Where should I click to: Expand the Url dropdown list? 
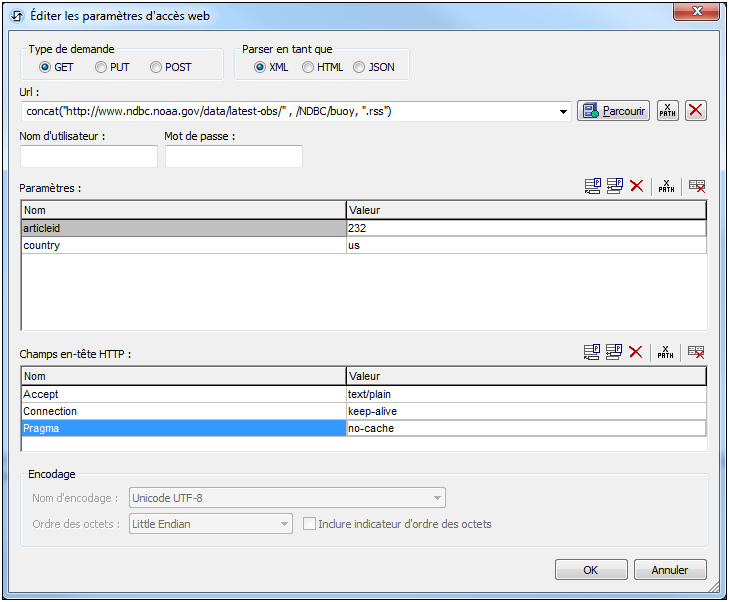click(x=565, y=111)
